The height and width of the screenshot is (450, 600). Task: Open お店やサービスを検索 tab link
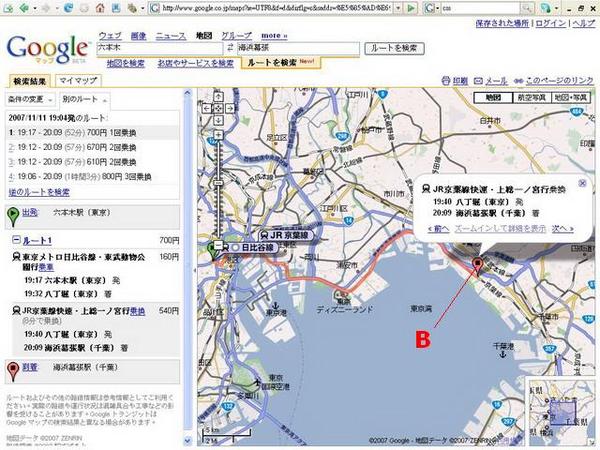coord(196,63)
